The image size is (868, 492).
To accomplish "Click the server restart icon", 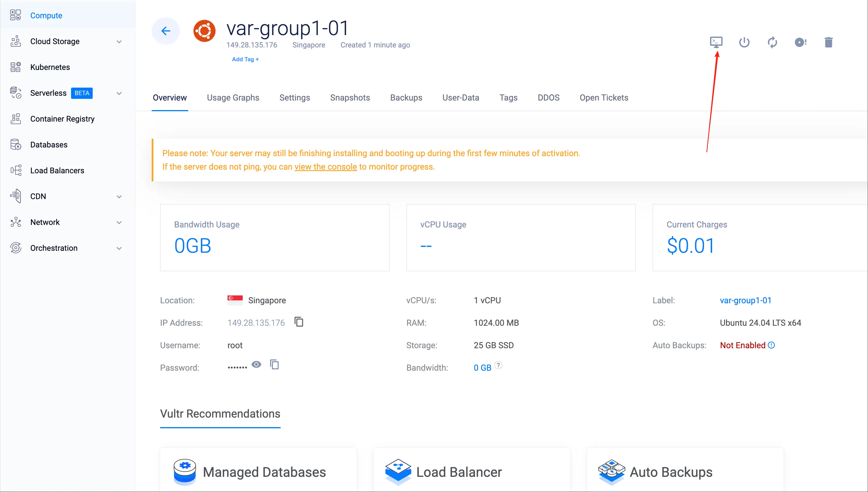I will point(772,42).
